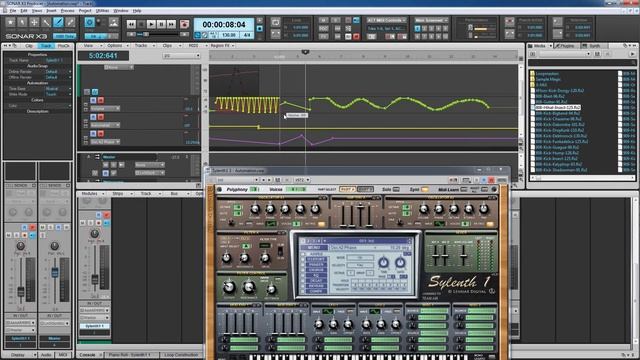640x360 pixels.
Task: Click the 4/4 time signature display
Action: tap(247, 36)
